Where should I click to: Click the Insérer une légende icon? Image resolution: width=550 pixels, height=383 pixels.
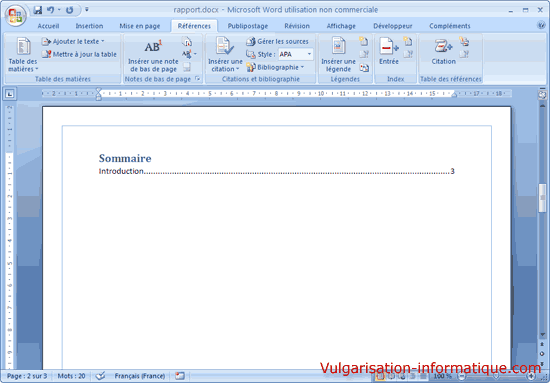point(338,46)
